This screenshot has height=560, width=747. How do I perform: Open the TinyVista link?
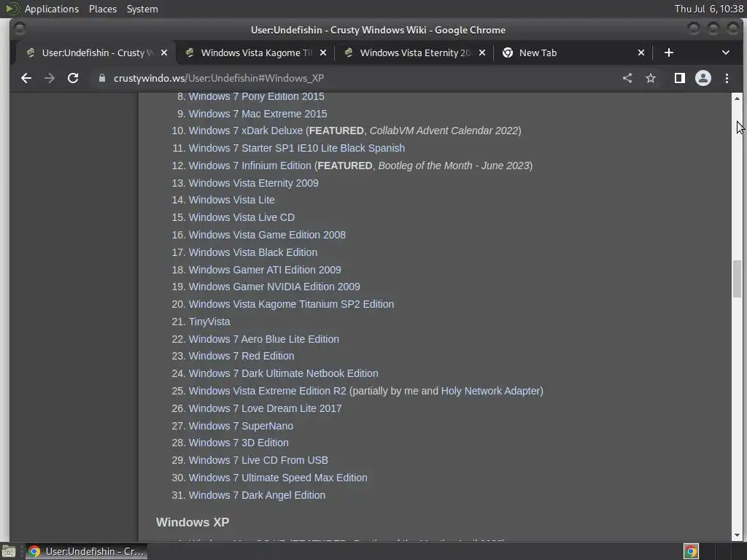tap(209, 322)
